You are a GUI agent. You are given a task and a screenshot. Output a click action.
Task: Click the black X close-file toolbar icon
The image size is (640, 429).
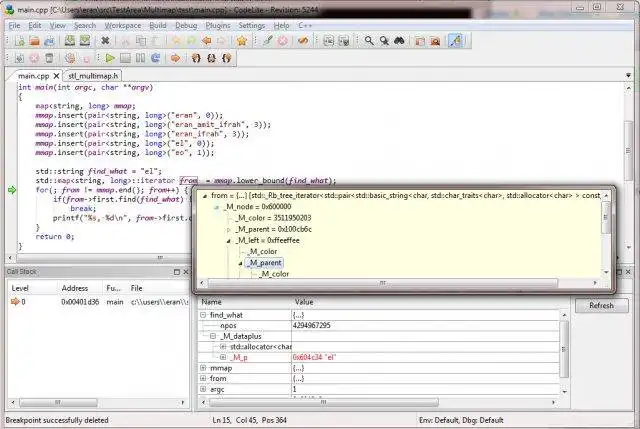click(106, 41)
